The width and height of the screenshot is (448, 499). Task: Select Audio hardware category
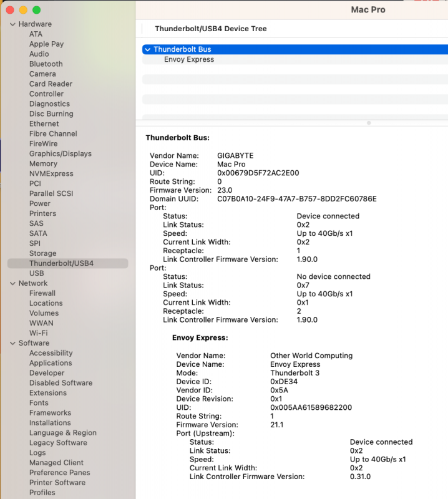(39, 54)
